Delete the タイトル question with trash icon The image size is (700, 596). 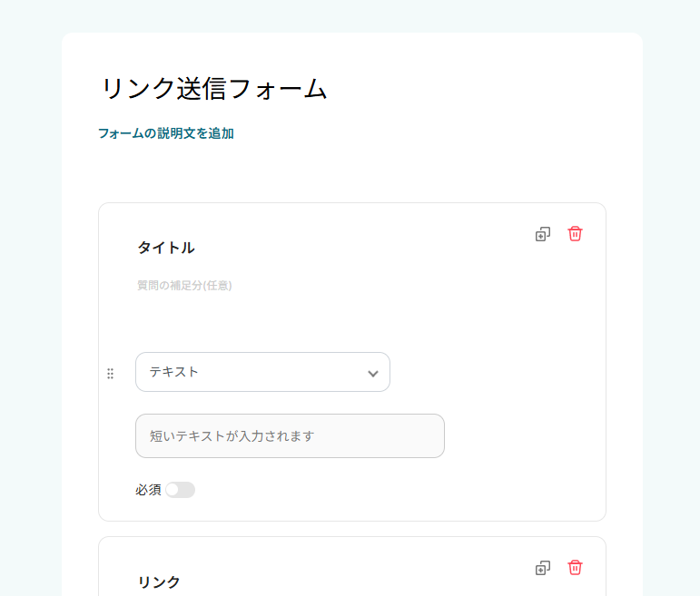[575, 234]
